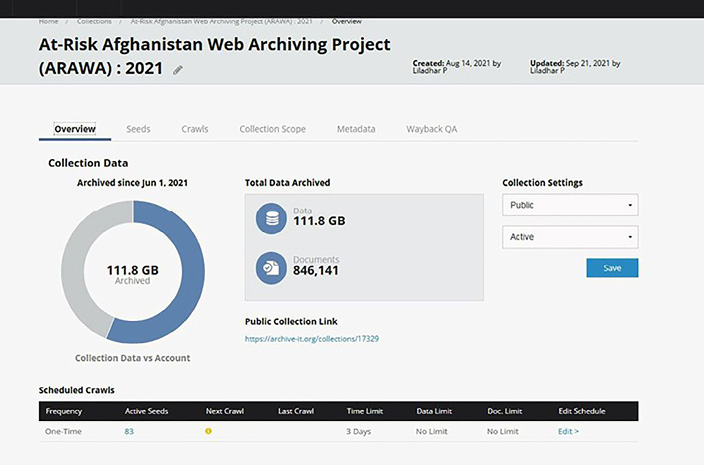Click the Collection Settings heading
Viewport: 704px width, 465px height.
pos(542,183)
